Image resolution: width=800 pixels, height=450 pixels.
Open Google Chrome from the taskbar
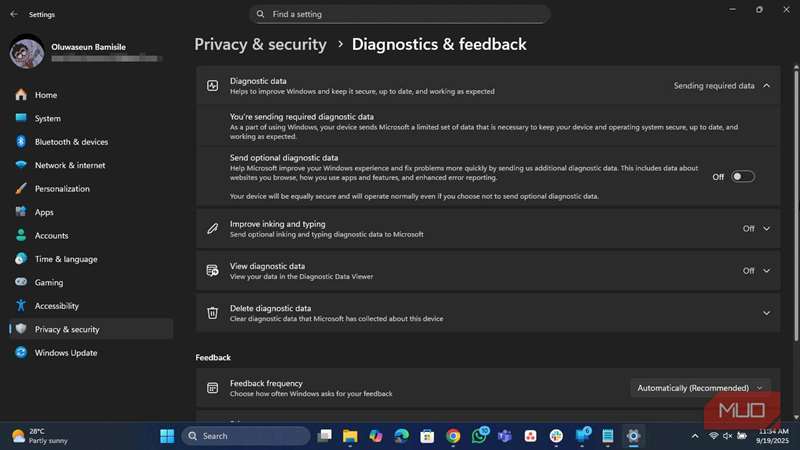453,436
